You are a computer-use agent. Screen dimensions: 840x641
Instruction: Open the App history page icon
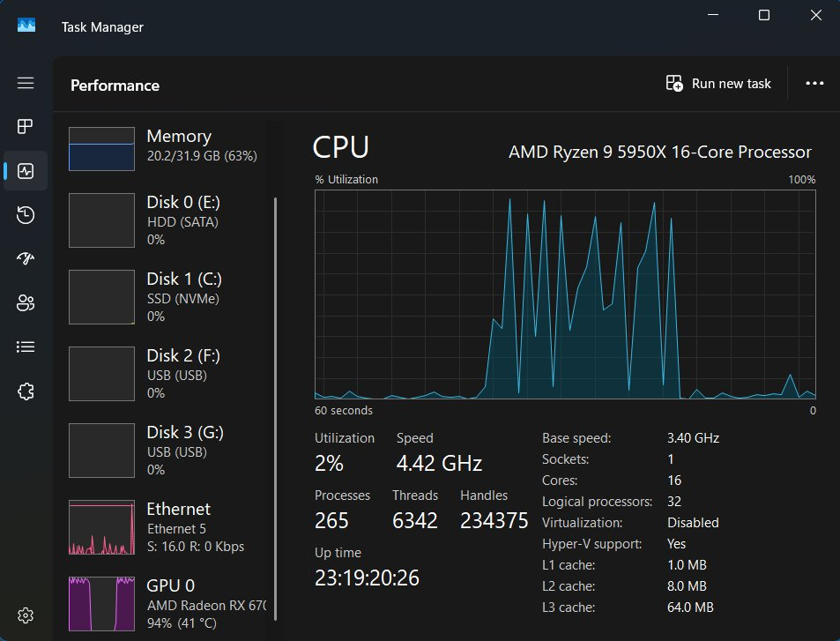click(26, 215)
